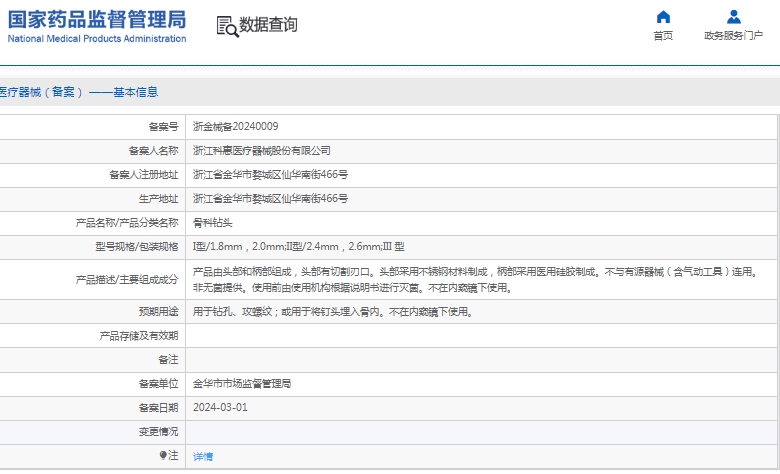Click the 变更情况 label

[158, 431]
